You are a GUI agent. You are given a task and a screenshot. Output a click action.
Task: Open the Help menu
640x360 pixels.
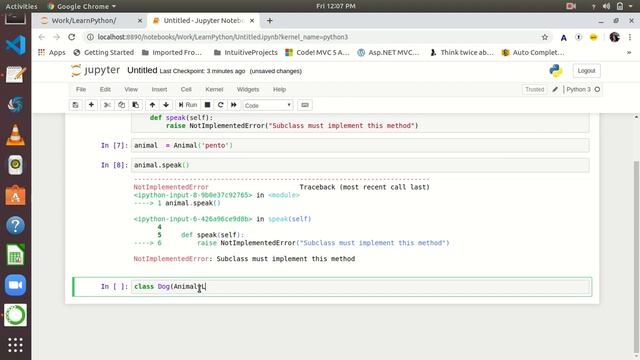point(280,89)
